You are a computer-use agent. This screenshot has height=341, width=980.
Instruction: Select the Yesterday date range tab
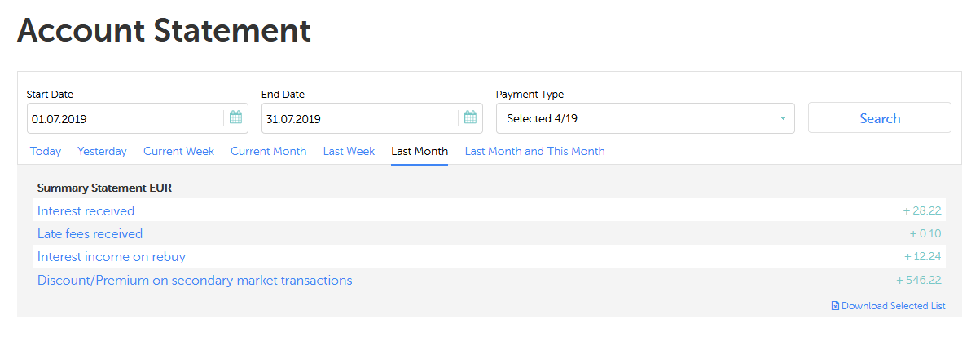[102, 151]
